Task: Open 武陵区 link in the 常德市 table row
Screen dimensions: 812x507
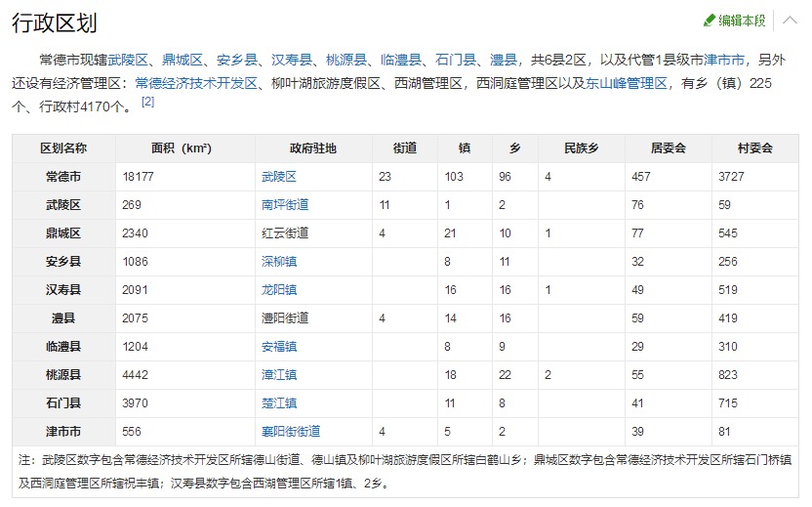Action: 279,177
